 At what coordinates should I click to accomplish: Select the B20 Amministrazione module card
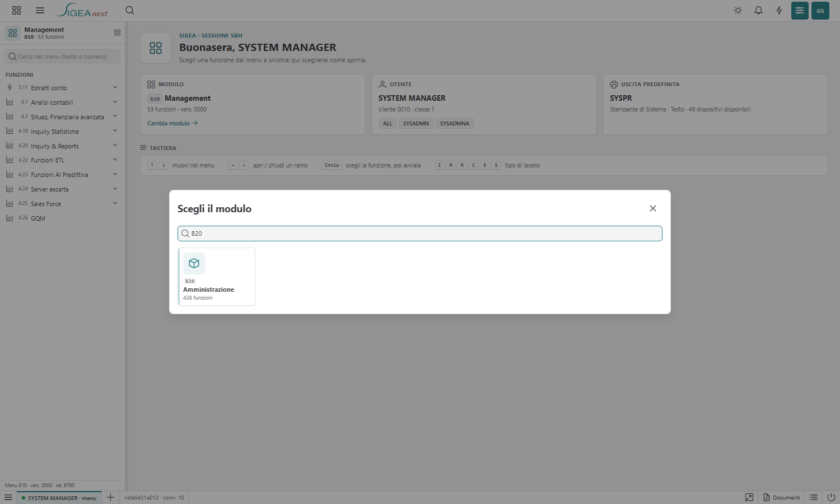coord(217,277)
